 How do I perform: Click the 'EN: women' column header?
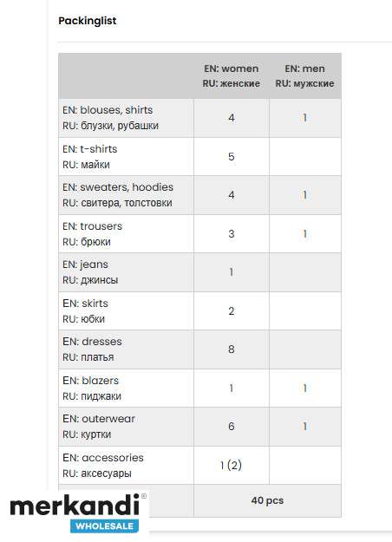[x=232, y=75]
